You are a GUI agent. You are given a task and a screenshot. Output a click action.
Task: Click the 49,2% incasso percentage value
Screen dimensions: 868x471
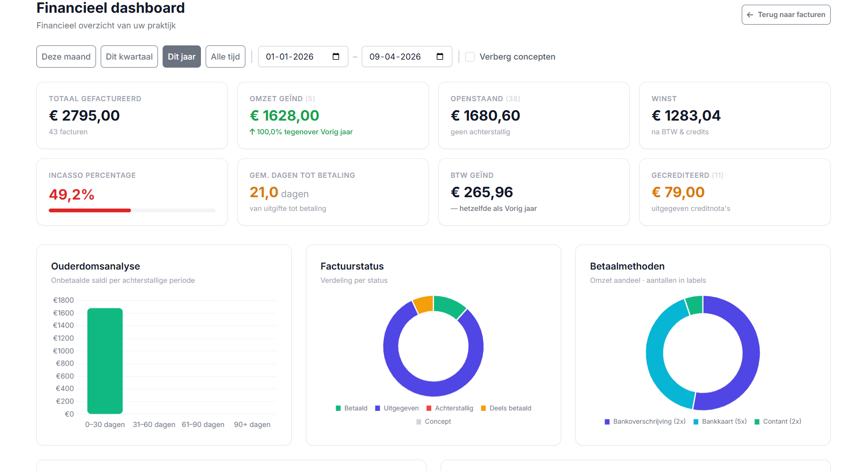coord(71,194)
